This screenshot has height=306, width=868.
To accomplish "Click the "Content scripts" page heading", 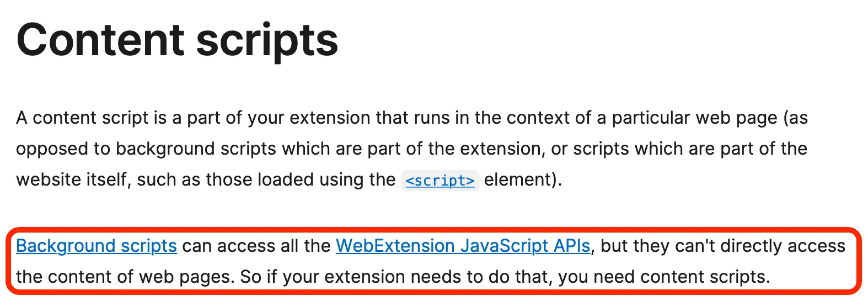I will (x=177, y=40).
